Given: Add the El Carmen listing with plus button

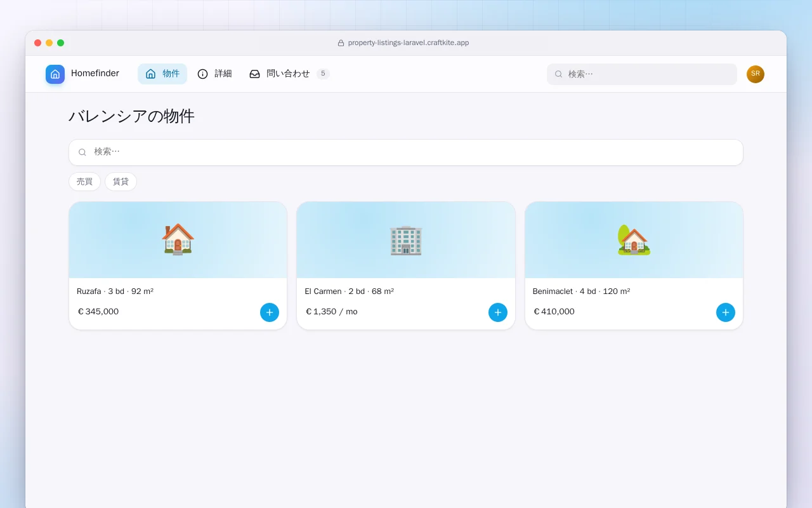Looking at the screenshot, I should 498,312.
